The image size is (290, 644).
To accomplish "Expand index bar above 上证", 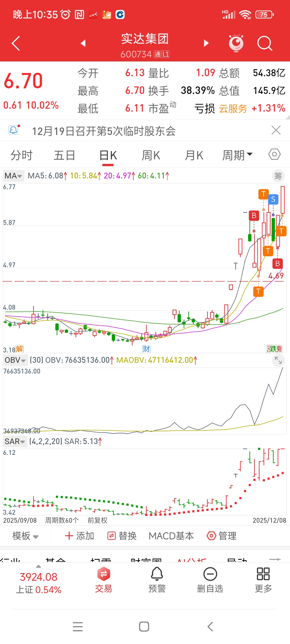I will (x=38, y=566).
